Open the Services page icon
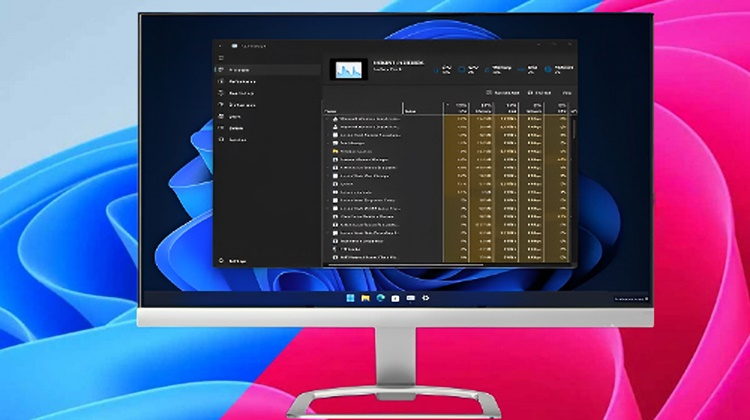 click(x=221, y=140)
